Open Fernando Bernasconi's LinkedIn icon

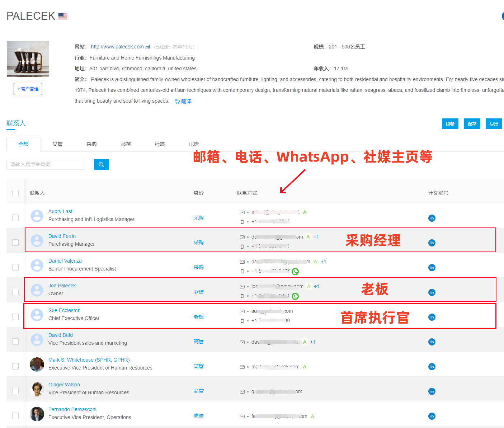click(432, 416)
